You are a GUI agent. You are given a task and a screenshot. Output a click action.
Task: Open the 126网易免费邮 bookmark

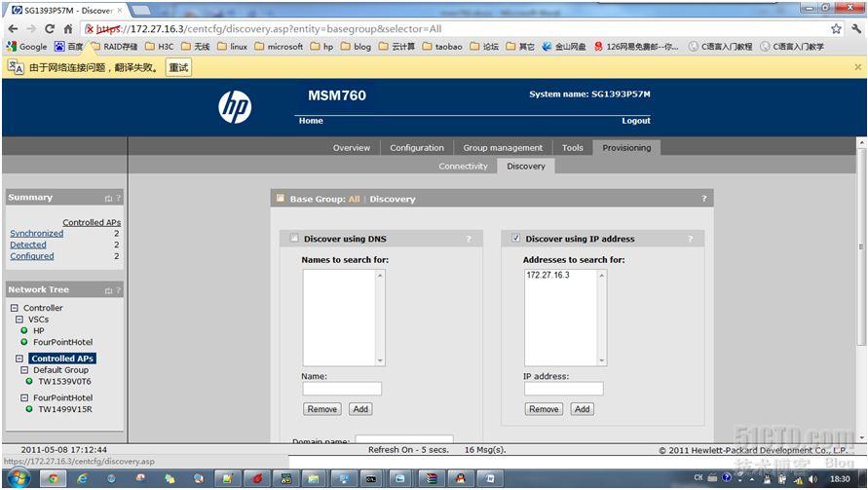(x=635, y=47)
